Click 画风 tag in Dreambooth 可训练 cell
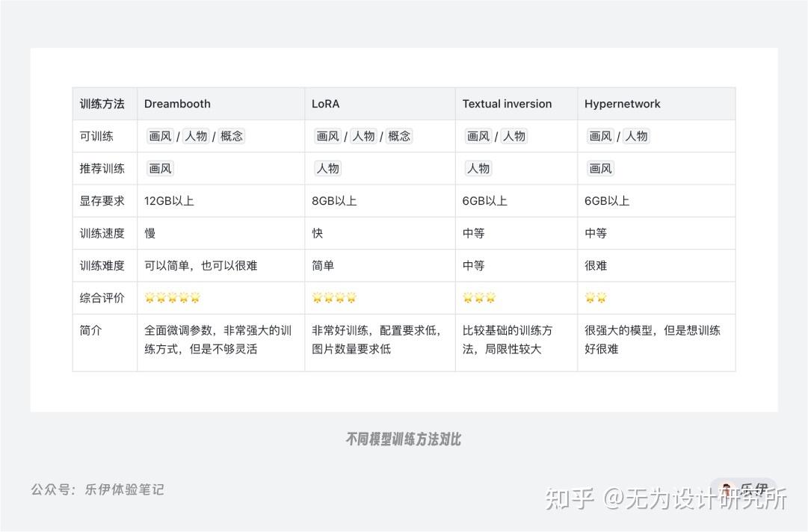 [x=160, y=137]
